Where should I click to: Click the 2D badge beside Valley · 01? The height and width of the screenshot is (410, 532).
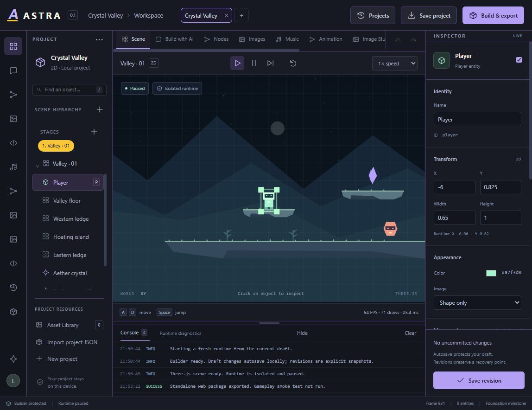(x=154, y=63)
